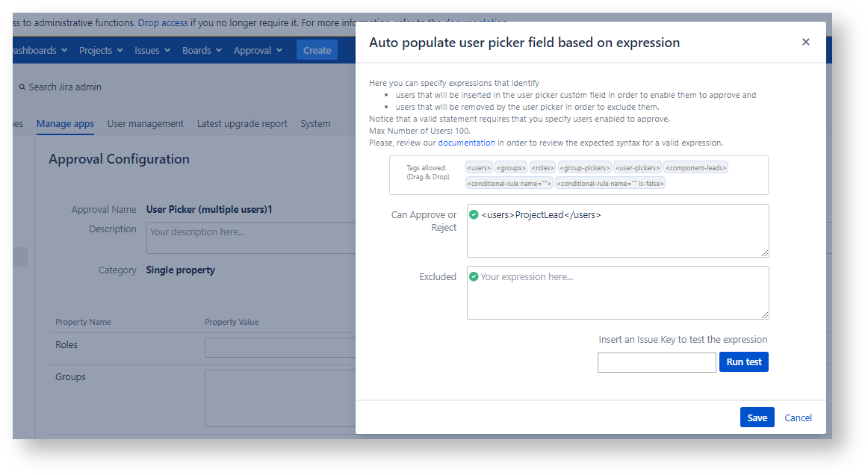Viewport: 868px width, 475px height.
Task: Switch to the User management tab
Action: [x=145, y=124]
